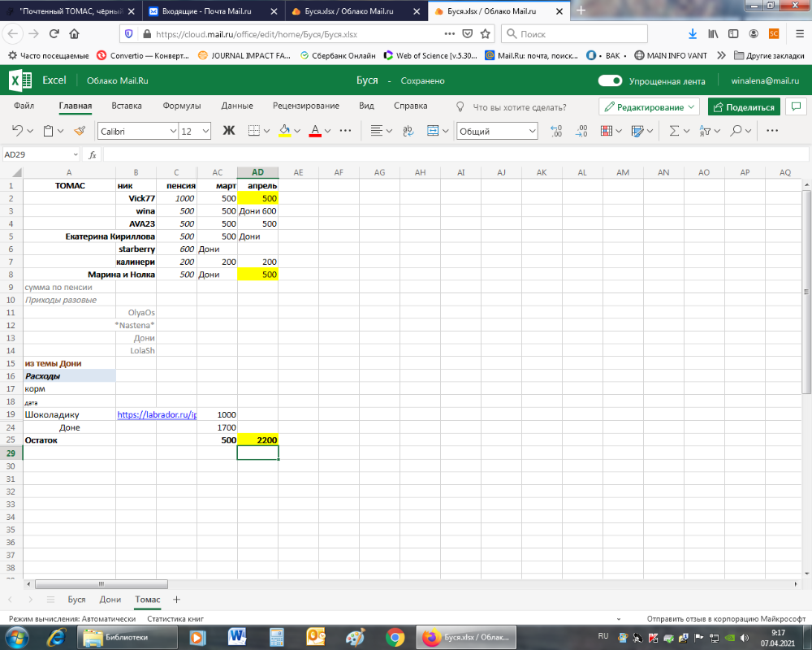Open the labrador.ru hyperlink in cell
This screenshot has height=650, width=812.
coord(156,414)
